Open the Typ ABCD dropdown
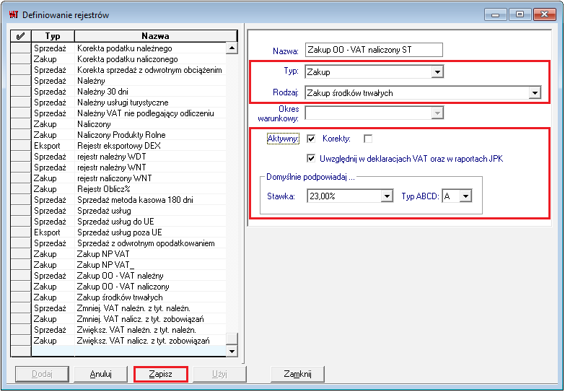Image resolution: width=565 pixels, height=392 pixels. point(466,196)
